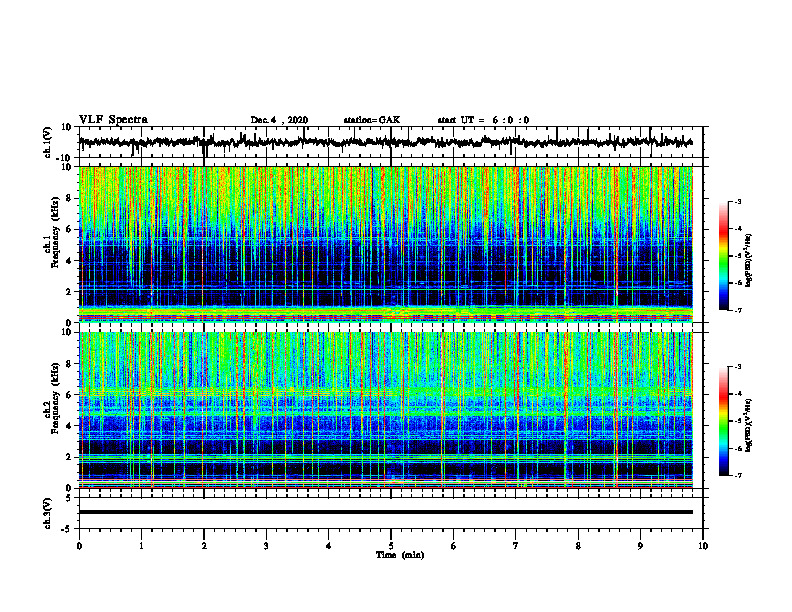Viewport: 792px width, 612px height.
Task: Click the 2 kHz tick on ch.2 frequency axis
Action: pyautogui.click(x=69, y=457)
